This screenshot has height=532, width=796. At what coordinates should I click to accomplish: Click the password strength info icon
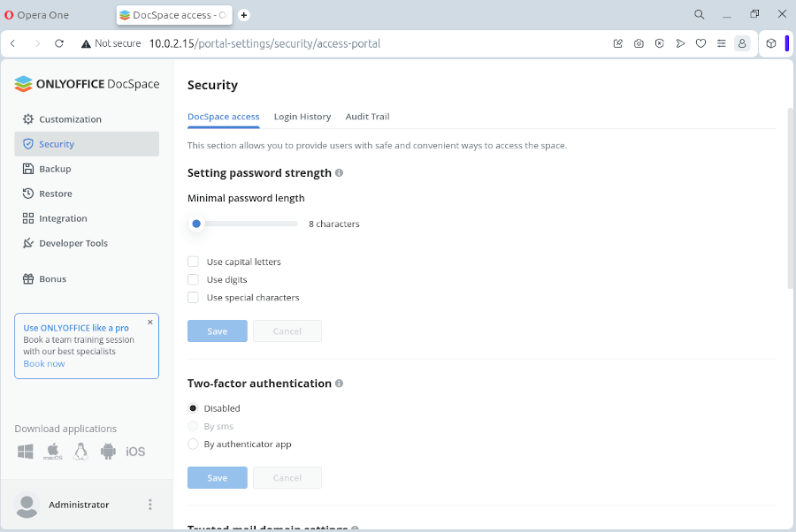(x=340, y=173)
